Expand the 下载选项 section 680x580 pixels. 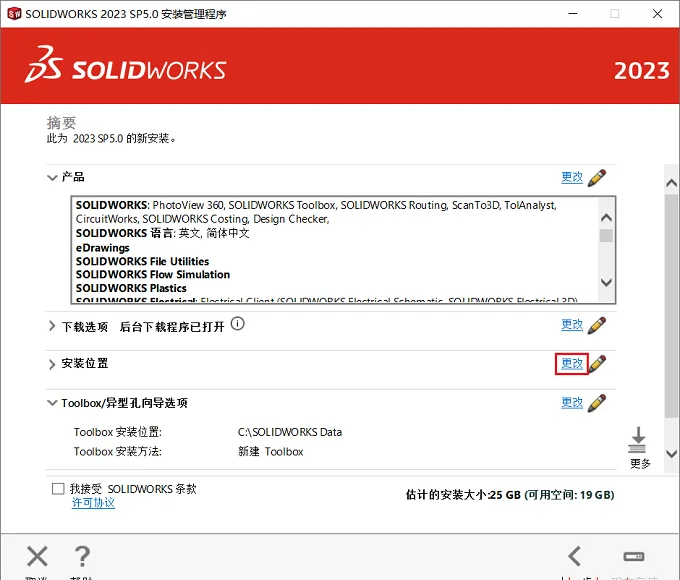pyautogui.click(x=52, y=326)
